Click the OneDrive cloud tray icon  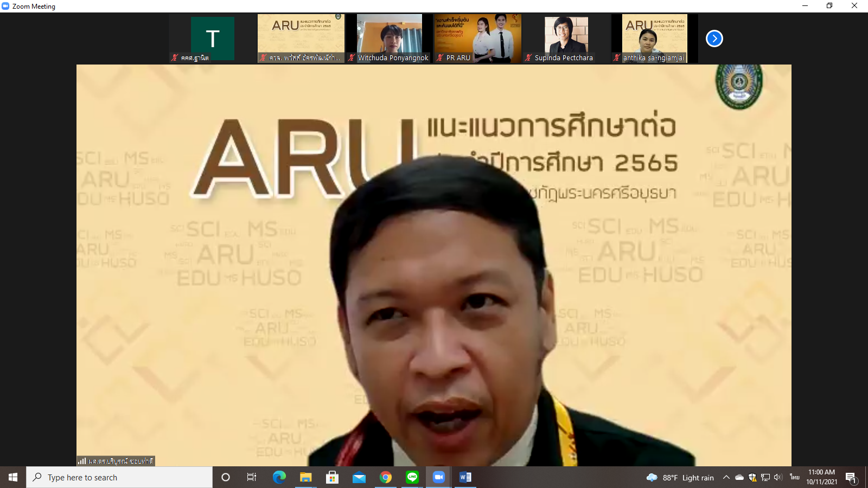tap(739, 477)
